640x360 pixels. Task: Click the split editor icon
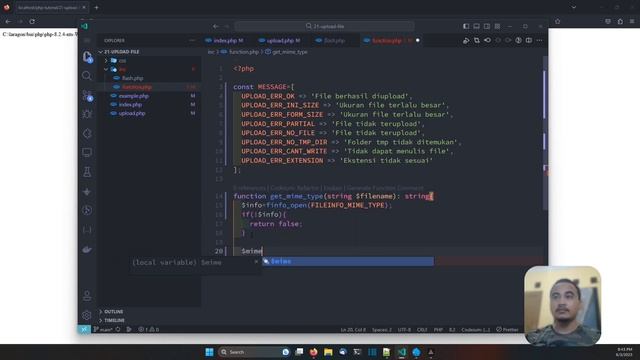pos(529,40)
